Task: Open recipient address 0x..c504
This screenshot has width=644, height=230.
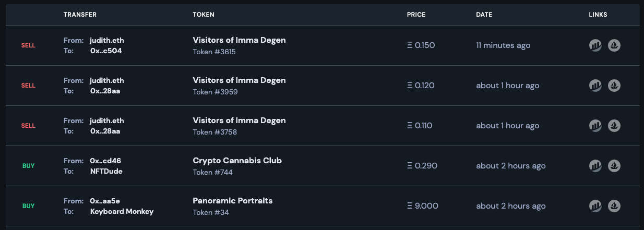Action: pos(106,51)
